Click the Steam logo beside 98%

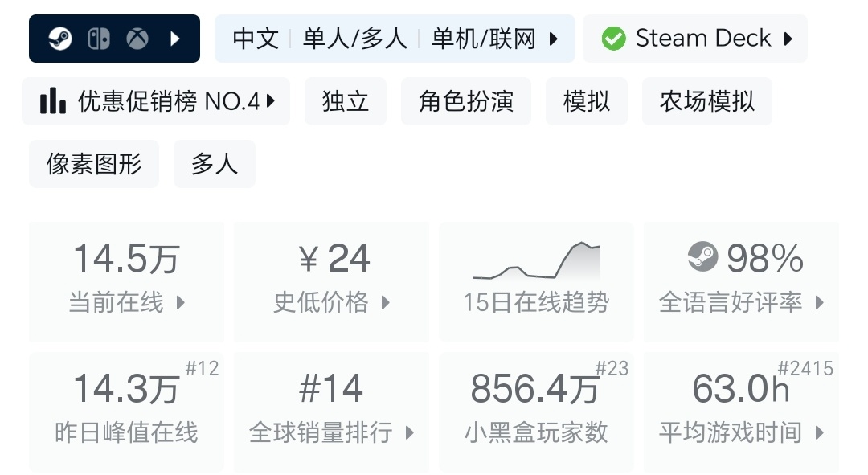tap(703, 258)
